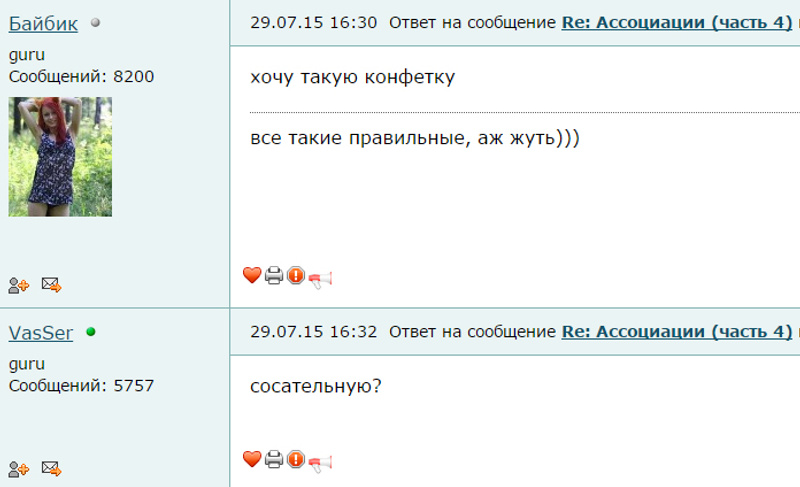800x487 pixels.
Task: Click the heart icon under VasSer's post
Action: pos(252,459)
